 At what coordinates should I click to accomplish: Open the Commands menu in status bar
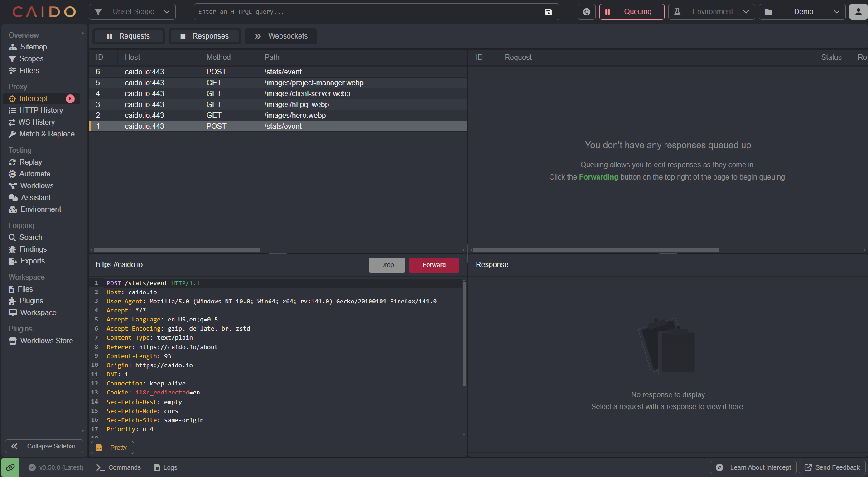[x=118, y=467]
